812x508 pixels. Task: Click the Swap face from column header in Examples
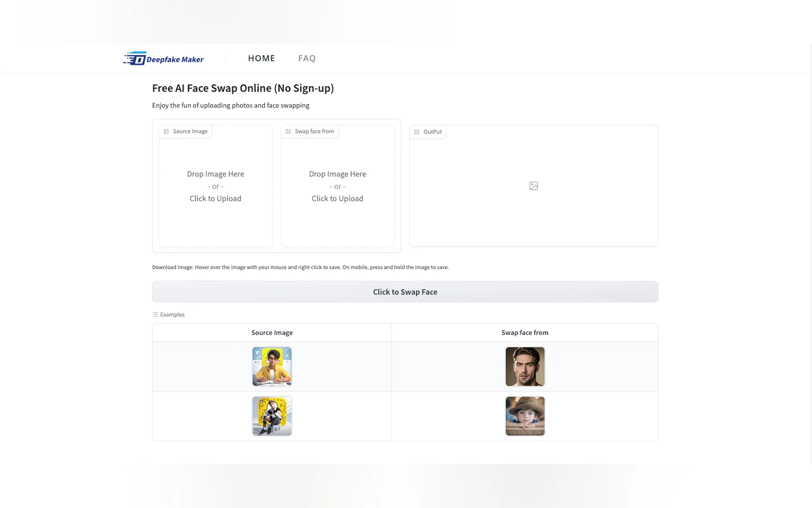[x=525, y=332]
